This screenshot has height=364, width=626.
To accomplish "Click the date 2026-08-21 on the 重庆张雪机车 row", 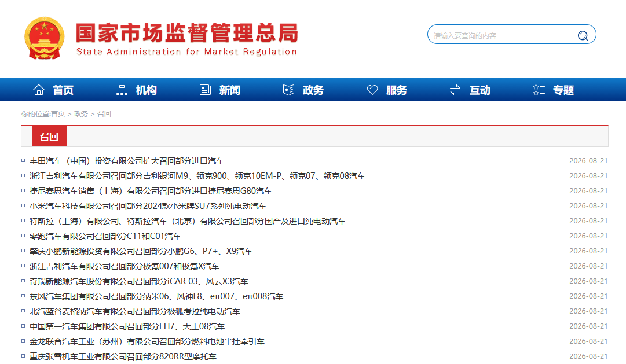I will 588,356.
